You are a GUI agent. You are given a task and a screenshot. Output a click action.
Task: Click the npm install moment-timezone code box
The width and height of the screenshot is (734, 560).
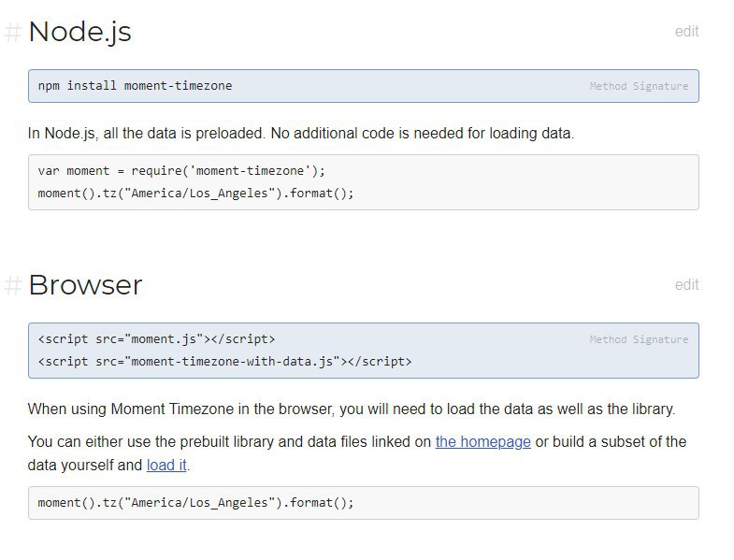coord(363,86)
